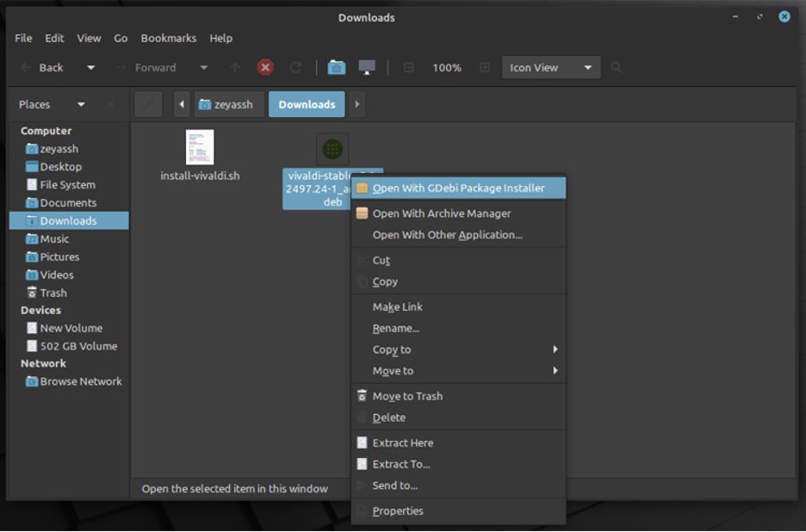Open the search magnifier icon

click(x=615, y=67)
